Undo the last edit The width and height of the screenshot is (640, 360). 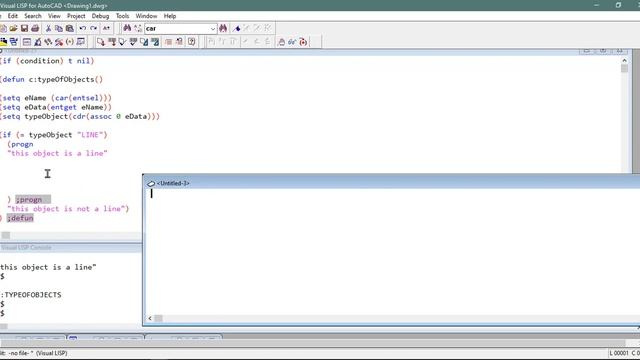point(82,28)
